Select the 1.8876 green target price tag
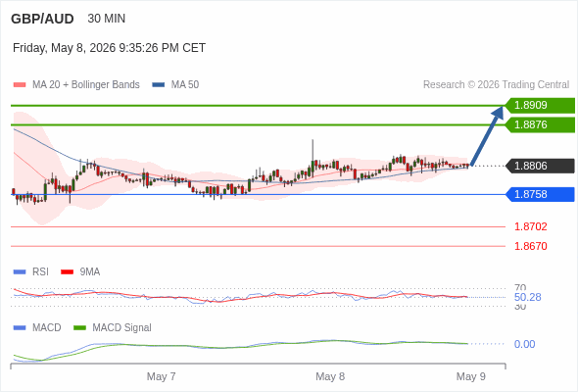This screenshot has width=578, height=392. 540,124
